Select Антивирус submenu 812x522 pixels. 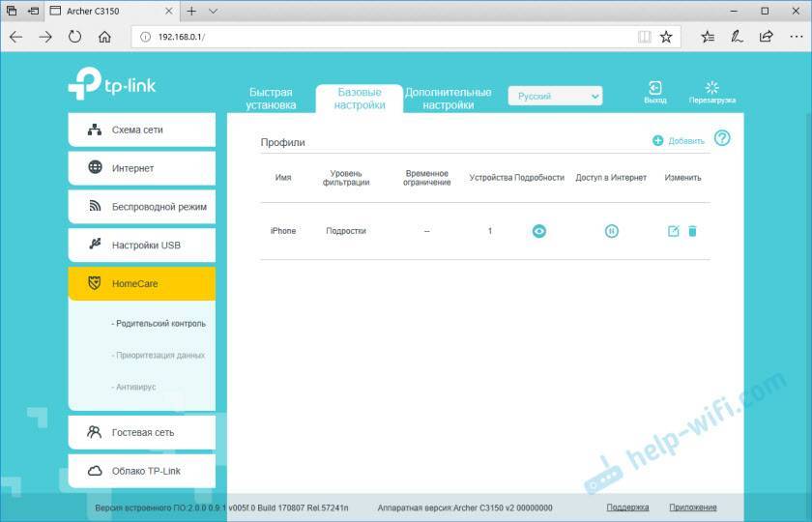pyautogui.click(x=133, y=387)
